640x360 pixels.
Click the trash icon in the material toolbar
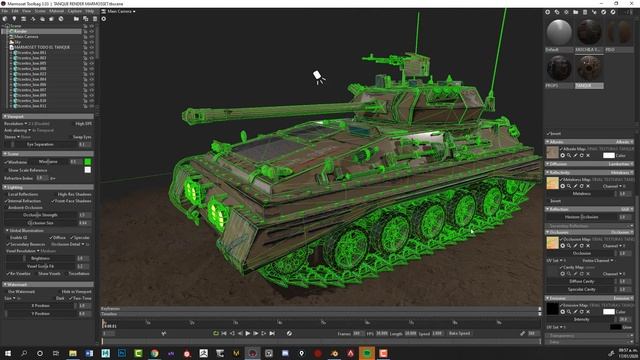(585, 12)
